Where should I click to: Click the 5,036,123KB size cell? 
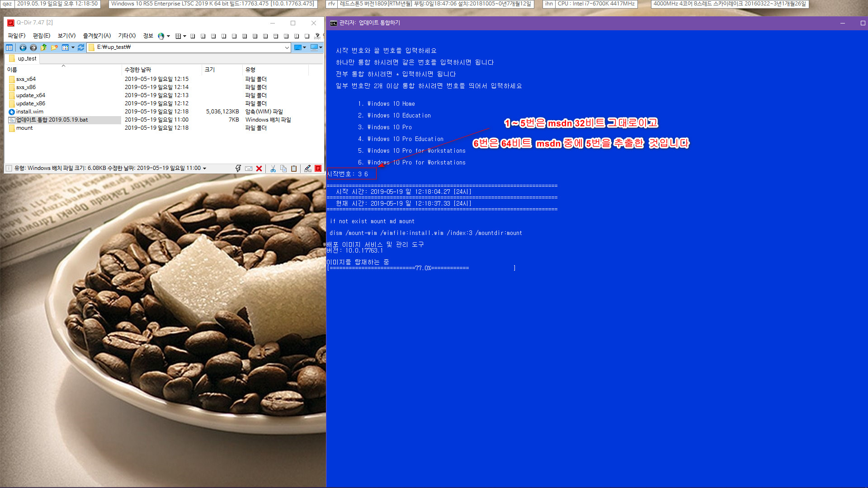click(x=222, y=112)
